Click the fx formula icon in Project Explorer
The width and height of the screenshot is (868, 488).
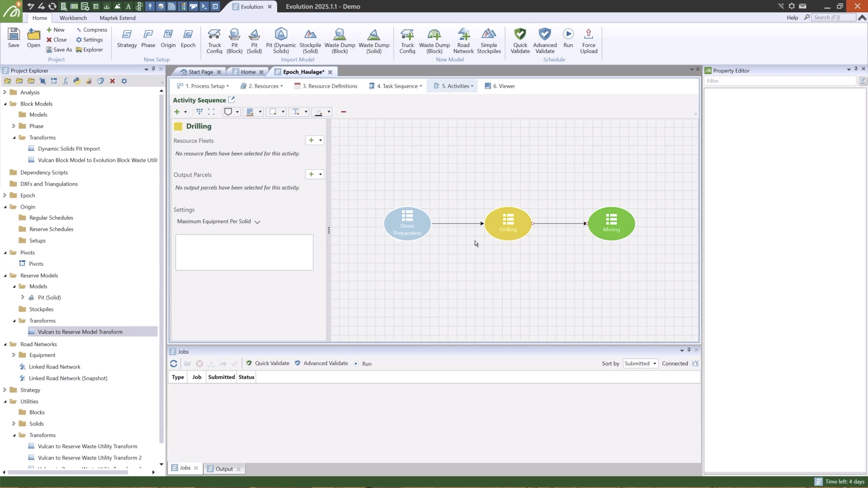[x=65, y=81]
